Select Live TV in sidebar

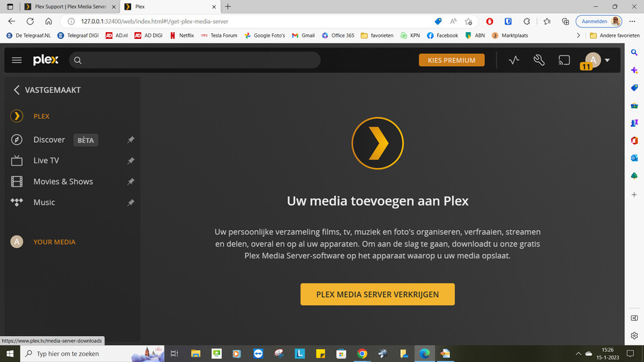click(x=46, y=161)
